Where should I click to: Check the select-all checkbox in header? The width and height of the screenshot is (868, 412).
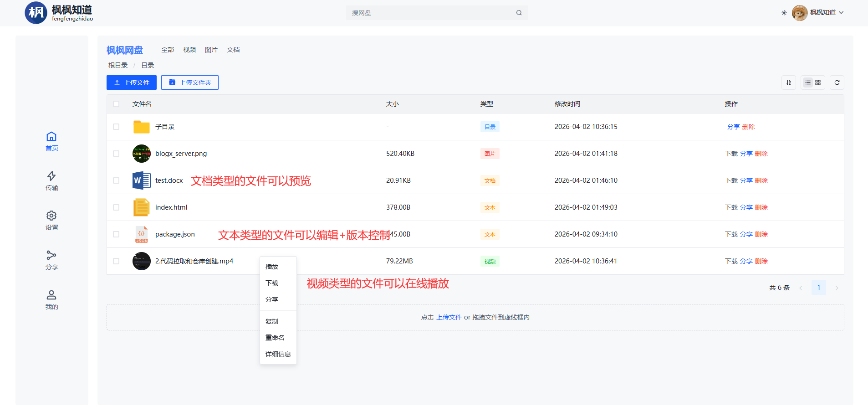coord(116,104)
